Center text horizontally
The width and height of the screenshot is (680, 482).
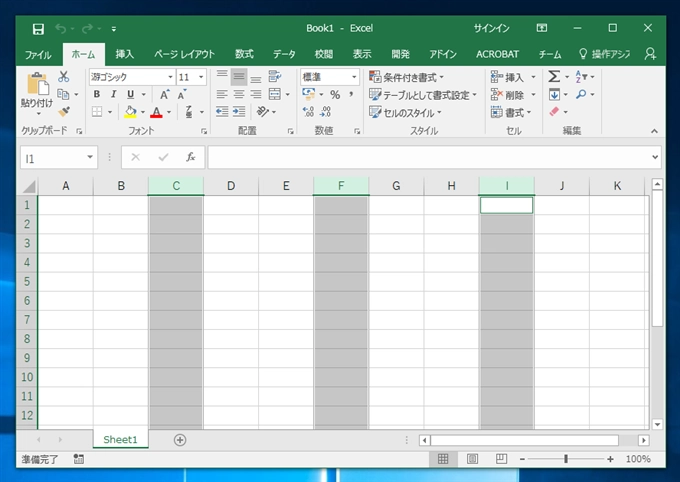tap(239, 94)
